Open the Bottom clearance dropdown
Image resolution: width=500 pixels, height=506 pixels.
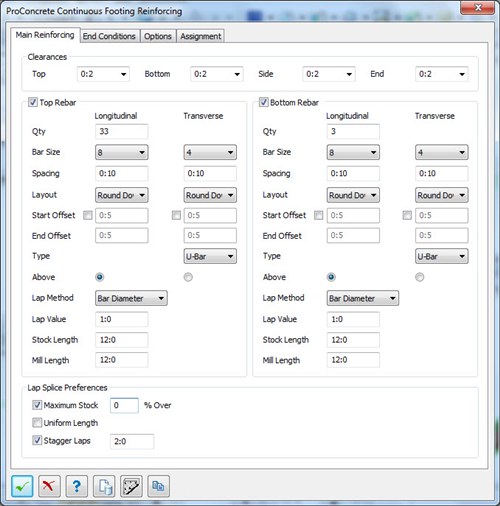pos(217,74)
